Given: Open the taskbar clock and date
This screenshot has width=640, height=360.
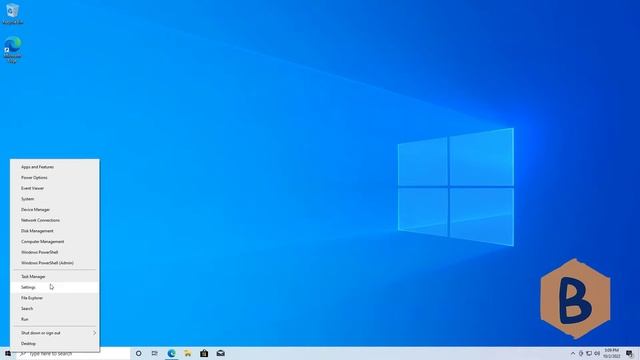Looking at the screenshot, I should [611, 353].
